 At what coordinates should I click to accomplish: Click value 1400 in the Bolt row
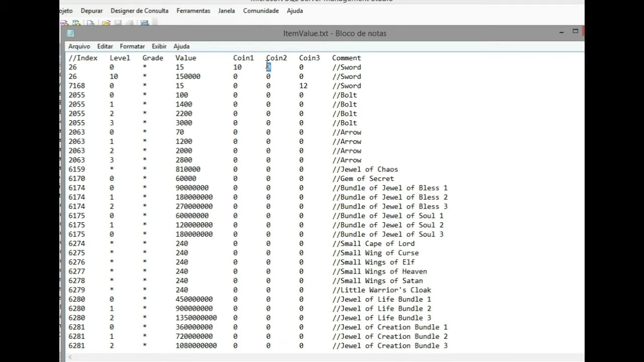(x=184, y=105)
